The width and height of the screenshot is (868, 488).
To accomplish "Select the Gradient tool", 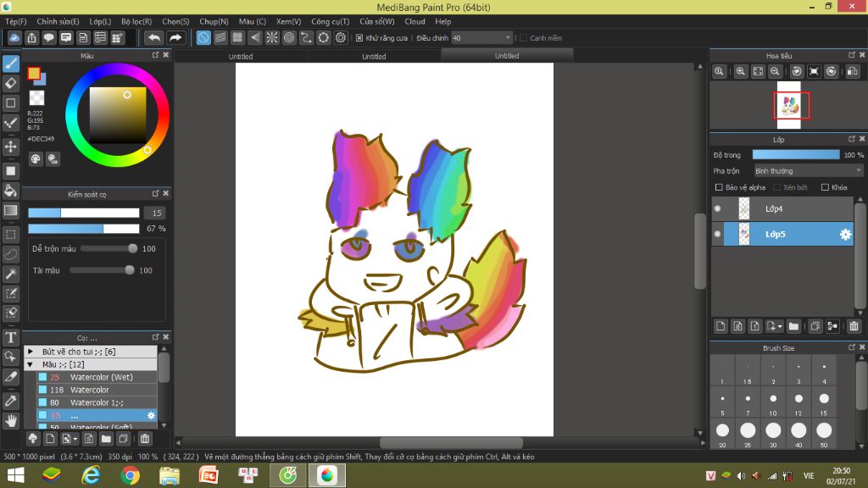I will click(x=10, y=210).
